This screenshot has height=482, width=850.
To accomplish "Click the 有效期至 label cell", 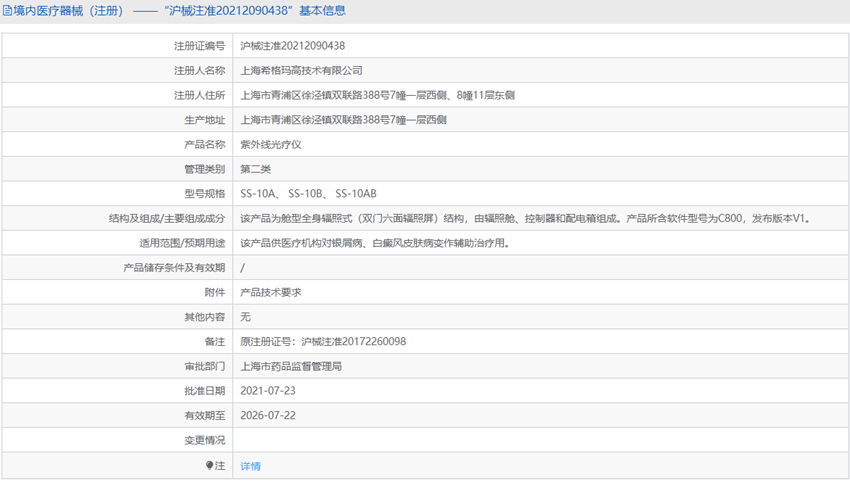I will click(117, 415).
